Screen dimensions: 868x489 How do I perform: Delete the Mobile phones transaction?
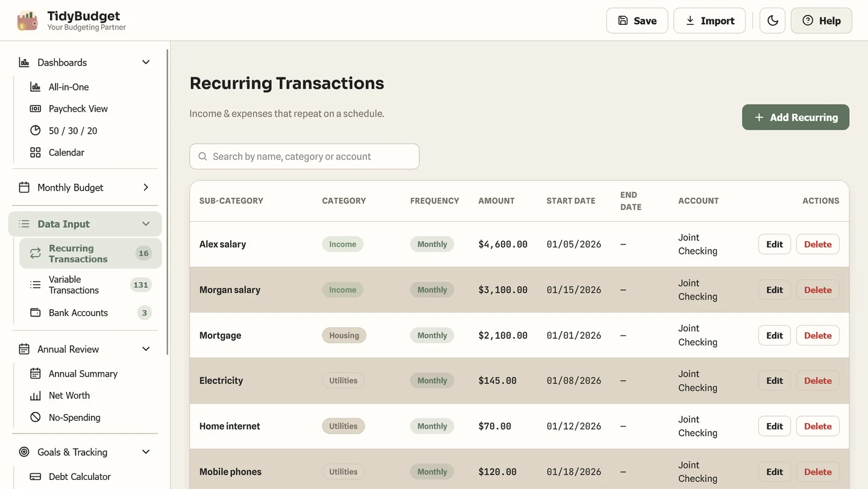(818, 472)
